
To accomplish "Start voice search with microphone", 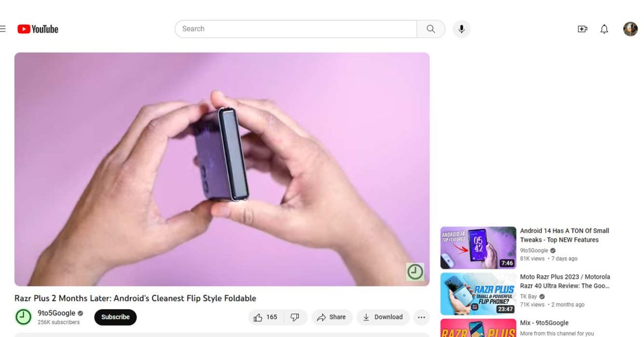I will (461, 29).
